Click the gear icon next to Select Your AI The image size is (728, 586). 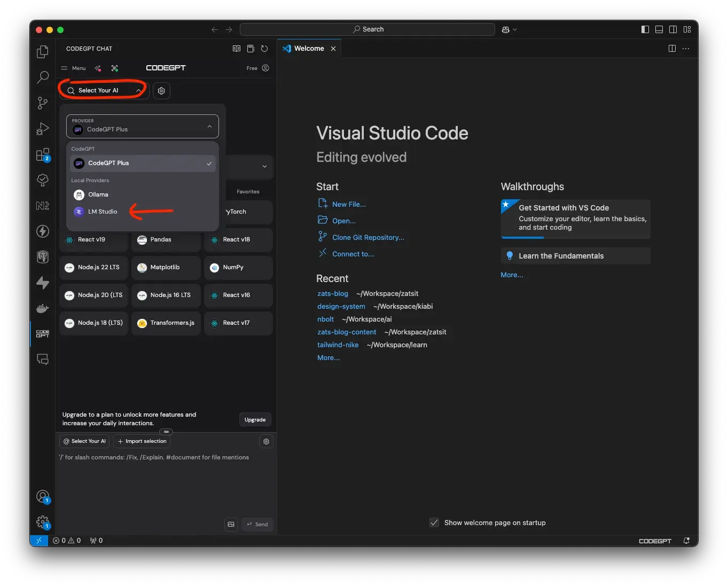161,91
